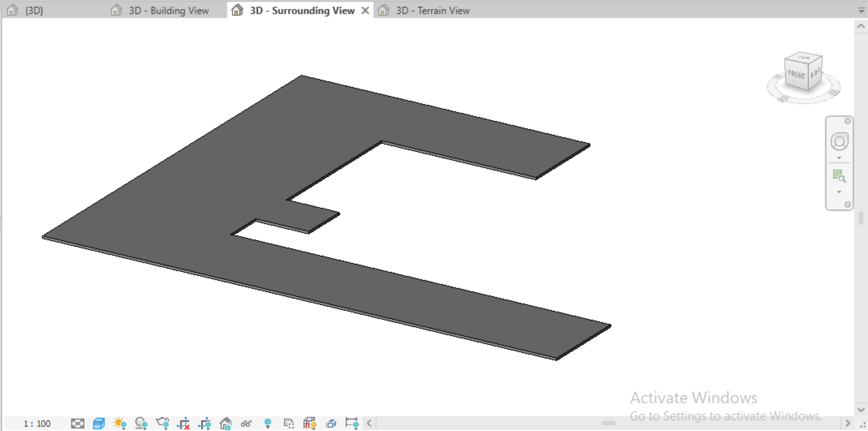The image size is (868, 431).
Task: Expand the Steering Wheels dropdown arrow
Action: 839,158
